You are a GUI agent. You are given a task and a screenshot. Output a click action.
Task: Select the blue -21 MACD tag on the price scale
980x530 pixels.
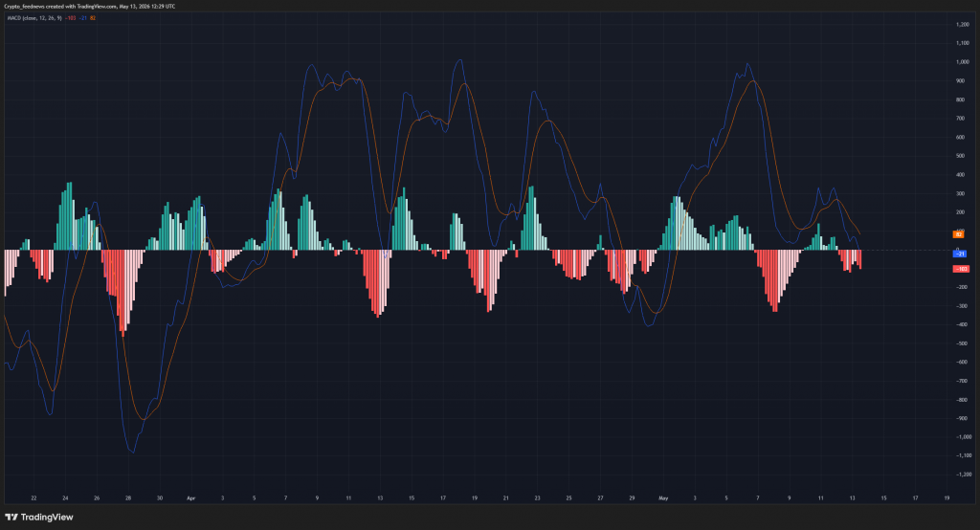pyautogui.click(x=960, y=254)
